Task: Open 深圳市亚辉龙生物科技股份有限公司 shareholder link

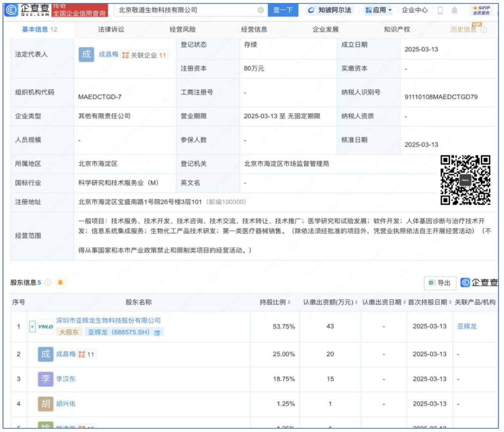Action: point(108,321)
